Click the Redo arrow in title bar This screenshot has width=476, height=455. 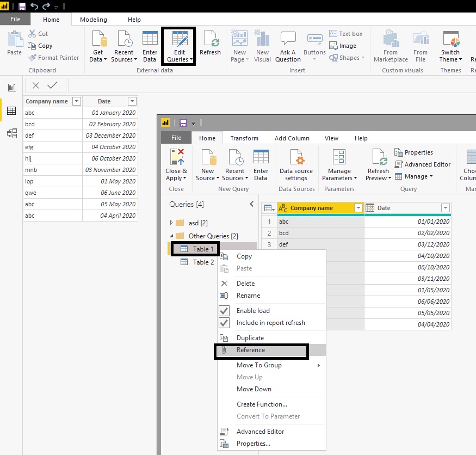[46, 6]
